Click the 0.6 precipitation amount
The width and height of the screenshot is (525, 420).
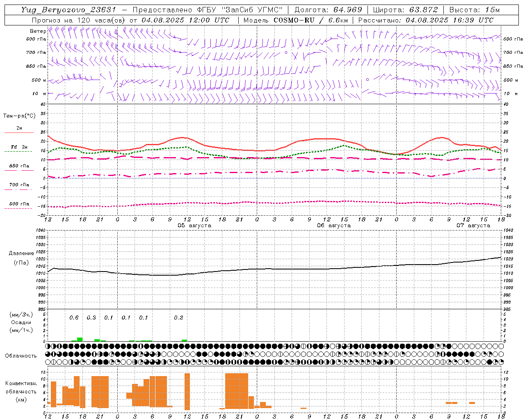(x=74, y=317)
